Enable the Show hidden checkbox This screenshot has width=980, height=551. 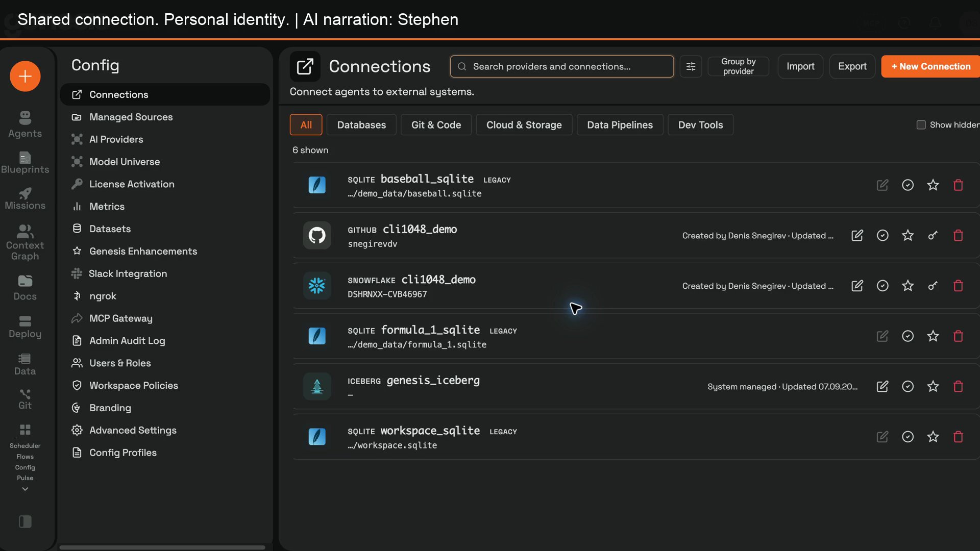click(921, 124)
